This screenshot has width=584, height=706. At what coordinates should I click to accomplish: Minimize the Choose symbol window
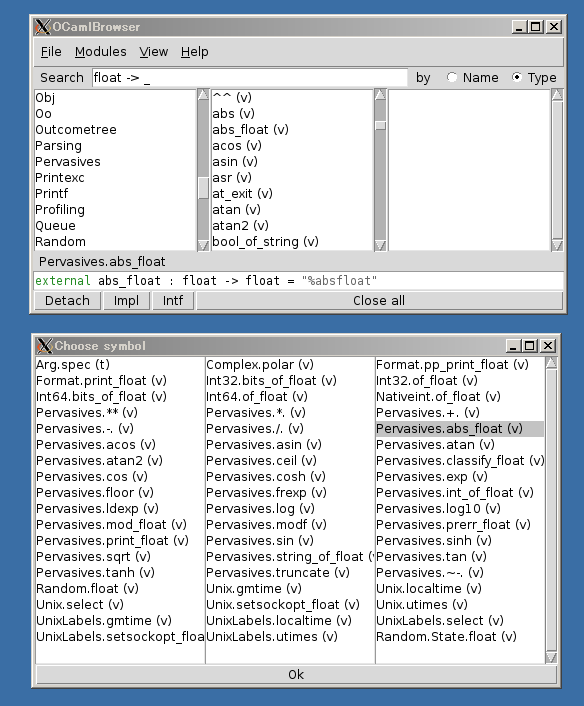tap(513, 346)
